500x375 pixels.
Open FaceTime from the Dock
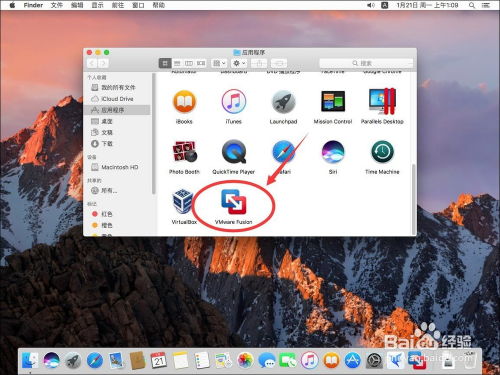(288, 360)
